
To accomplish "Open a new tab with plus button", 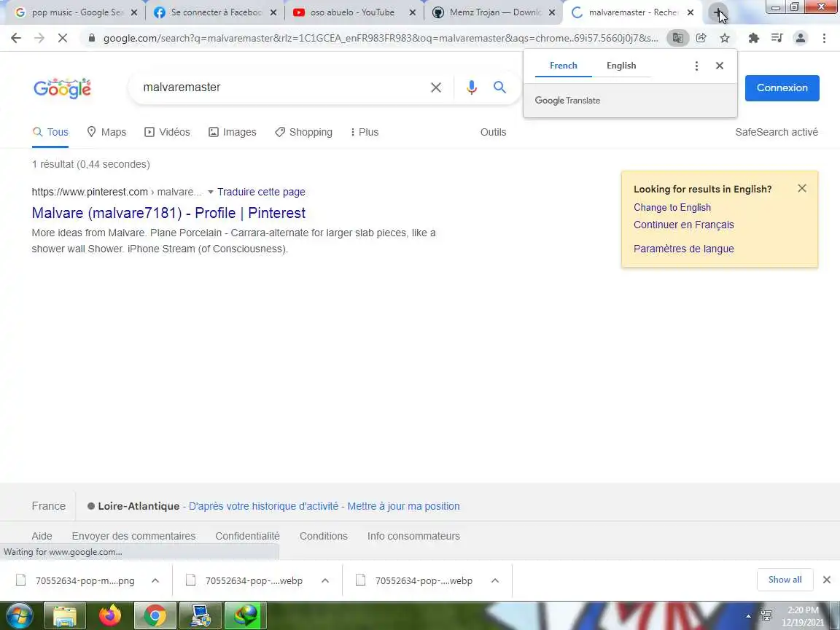I will [x=717, y=12].
